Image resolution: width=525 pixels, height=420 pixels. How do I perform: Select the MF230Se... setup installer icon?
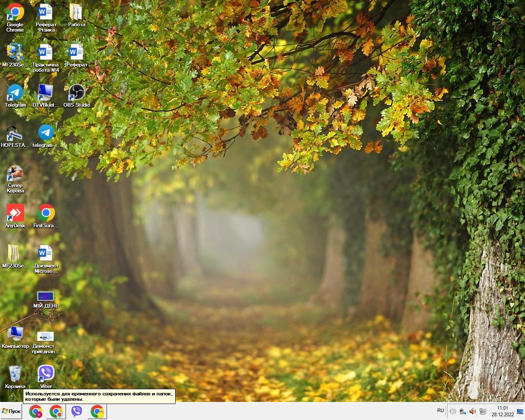point(15,55)
